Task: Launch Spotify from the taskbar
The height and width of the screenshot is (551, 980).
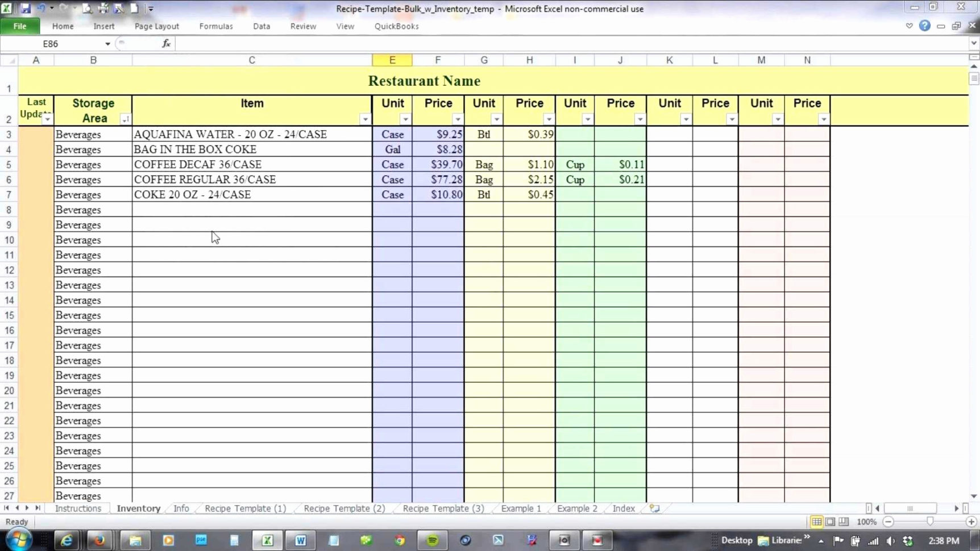Action: [432, 540]
